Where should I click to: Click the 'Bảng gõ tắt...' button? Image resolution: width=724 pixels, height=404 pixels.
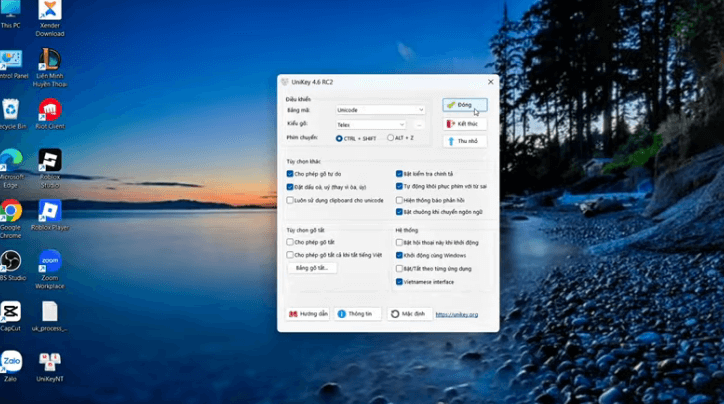(x=312, y=268)
